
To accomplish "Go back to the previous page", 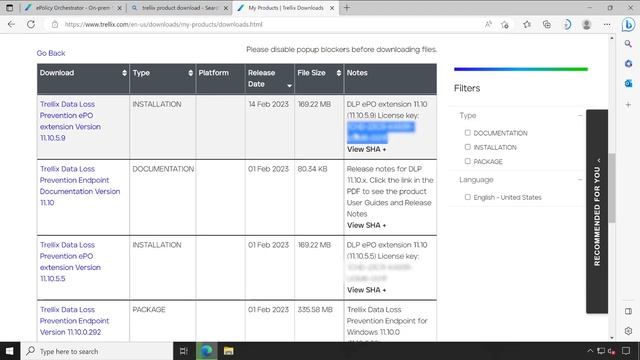I will click(11, 24).
